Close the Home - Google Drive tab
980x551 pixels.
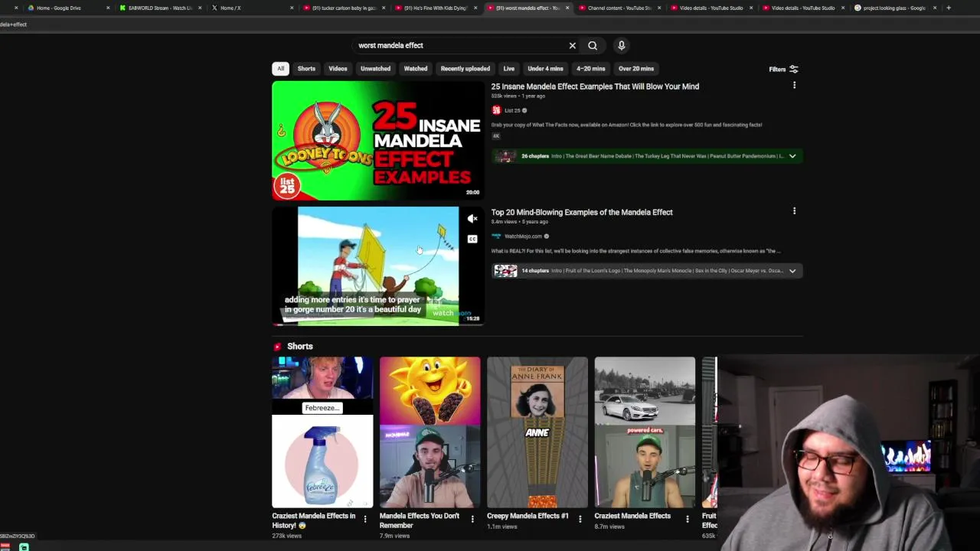(x=108, y=8)
